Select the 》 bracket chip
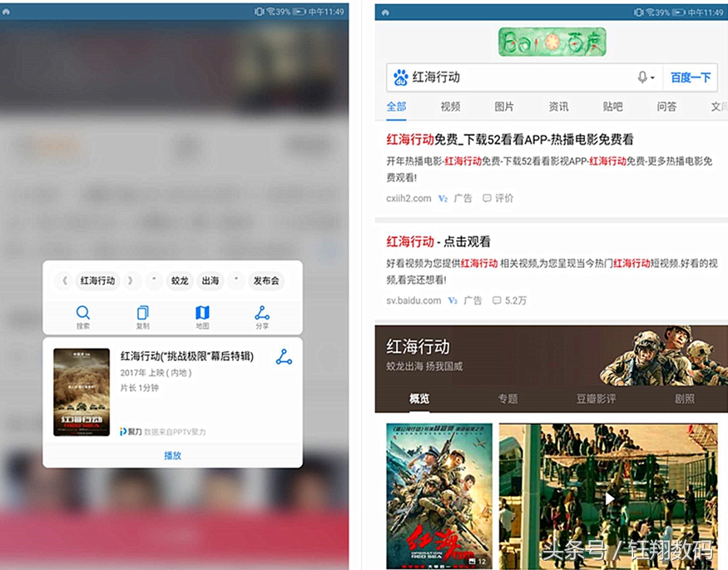Viewport: 728px width, 570px height. pyautogui.click(x=131, y=280)
